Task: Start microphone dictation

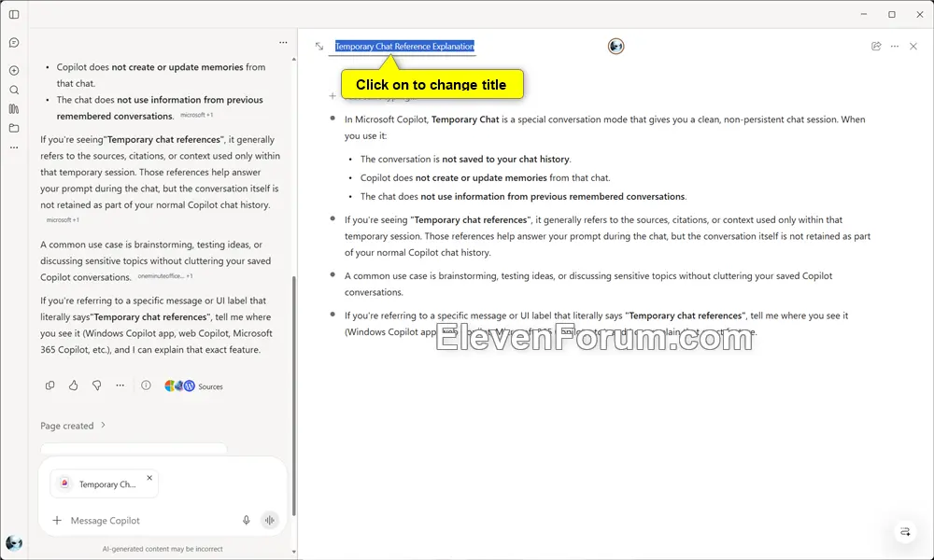Action: coord(246,520)
